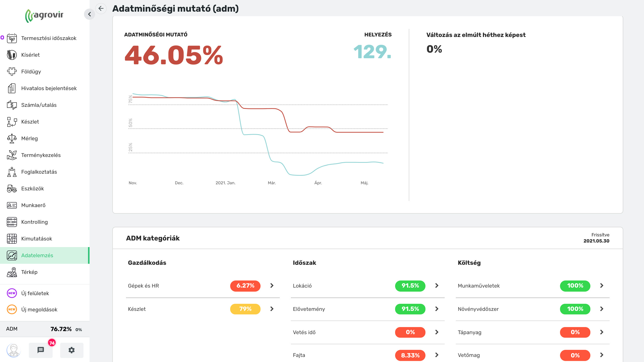644x362 pixels.
Task: Open the Eszközök tractor icon
Action: (x=12, y=189)
